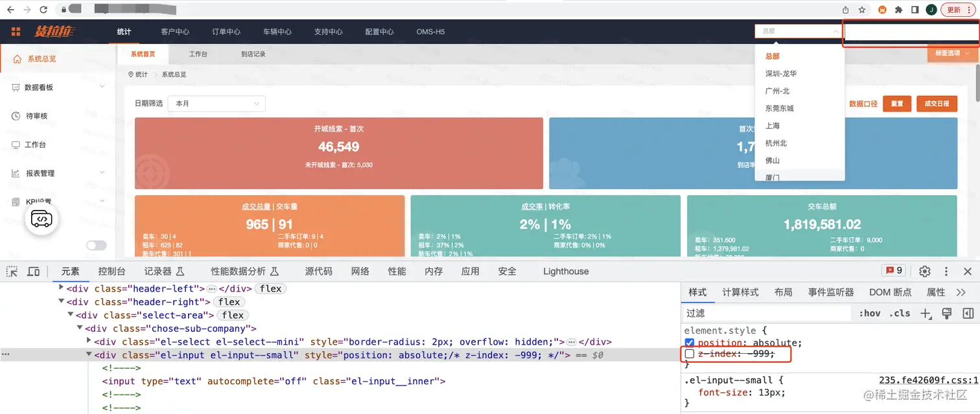Open the DevTools settings gear
The image size is (980, 414).
925,271
